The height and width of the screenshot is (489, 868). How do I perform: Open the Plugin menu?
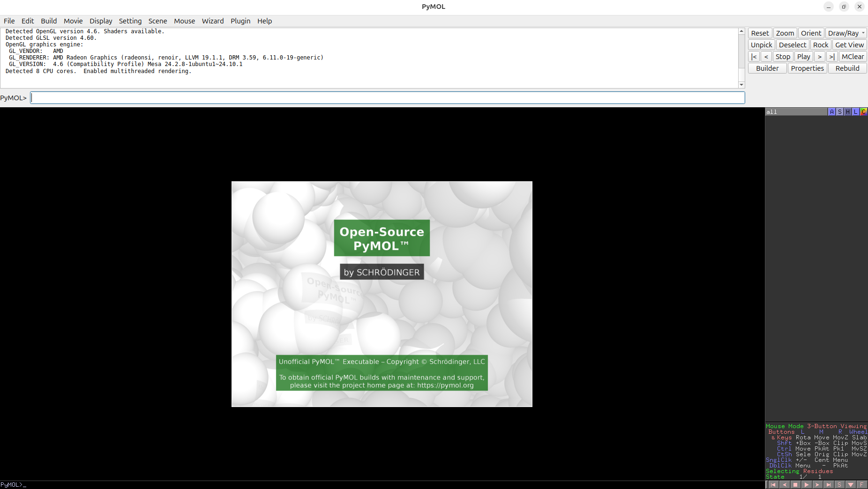coord(240,21)
